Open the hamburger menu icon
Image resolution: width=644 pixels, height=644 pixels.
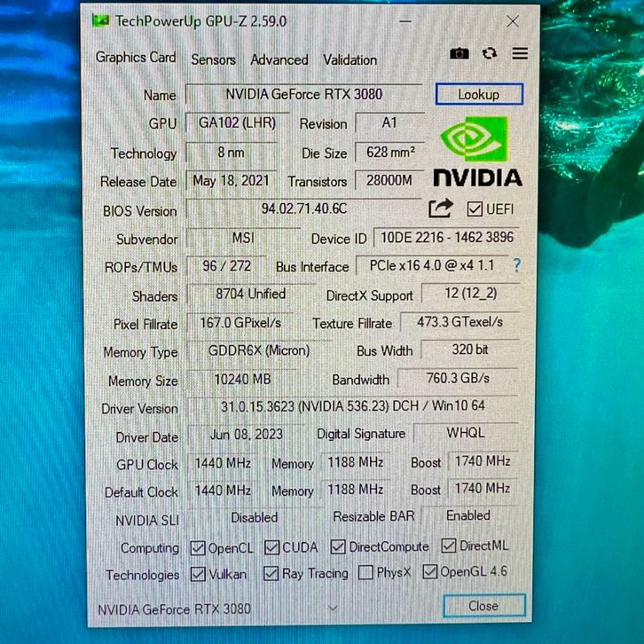pyautogui.click(x=520, y=54)
